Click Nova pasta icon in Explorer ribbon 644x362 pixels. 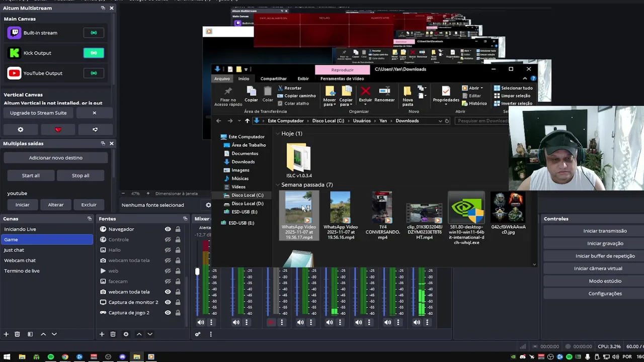click(x=408, y=91)
